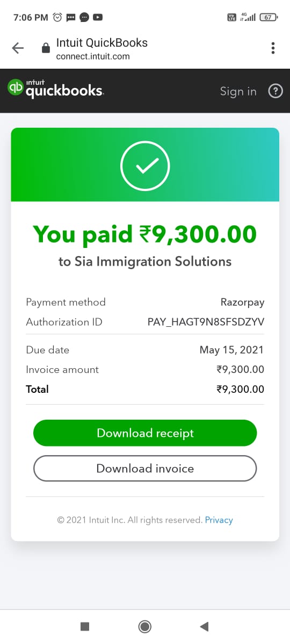The width and height of the screenshot is (290, 644).
Task: Tap Android triangle back button
Action: 204,626
